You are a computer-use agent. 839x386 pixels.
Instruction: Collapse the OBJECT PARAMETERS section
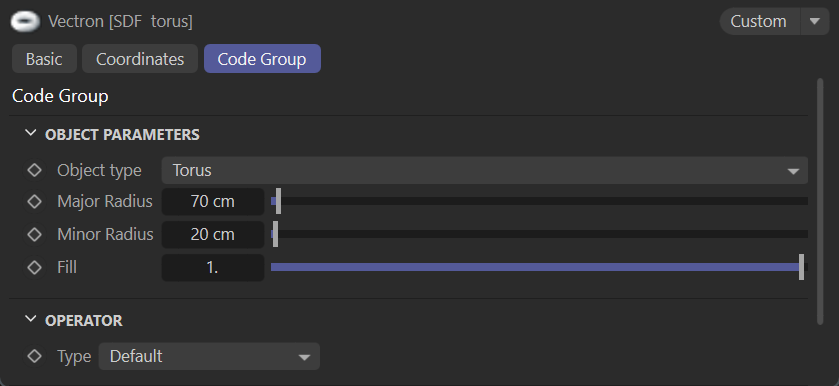tap(31, 133)
